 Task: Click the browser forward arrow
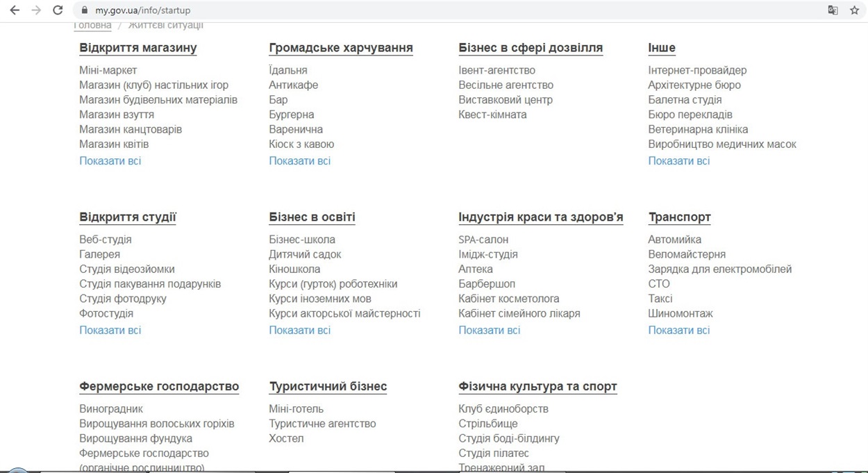(x=36, y=10)
